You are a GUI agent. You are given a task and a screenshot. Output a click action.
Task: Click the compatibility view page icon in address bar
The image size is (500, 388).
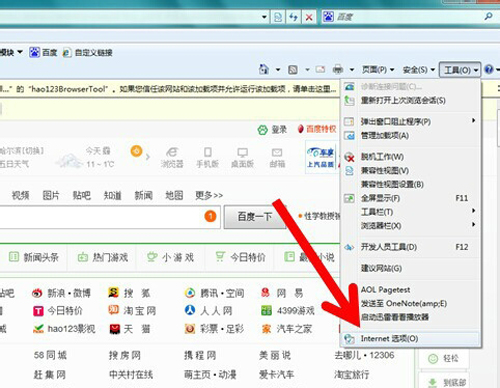tap(278, 17)
